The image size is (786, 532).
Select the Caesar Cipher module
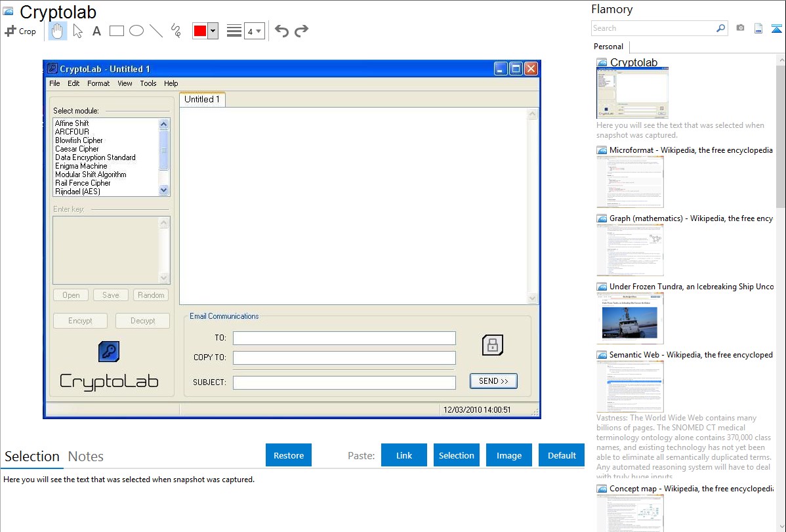[77, 149]
